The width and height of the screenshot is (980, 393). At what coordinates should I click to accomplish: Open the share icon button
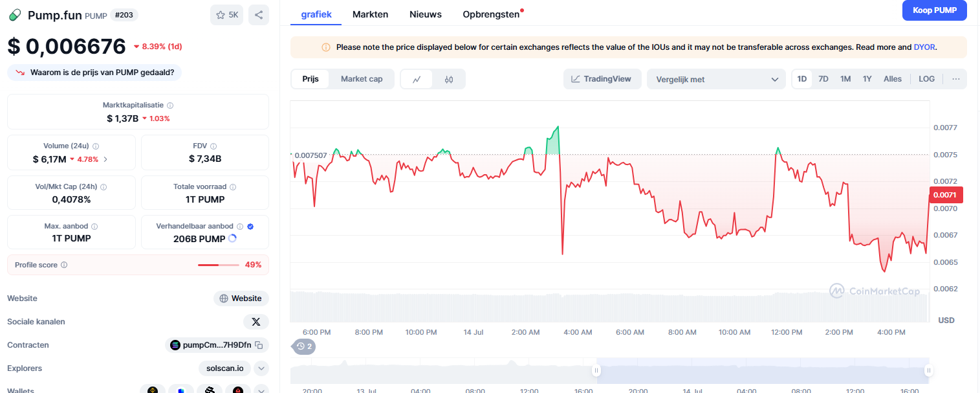tap(259, 15)
